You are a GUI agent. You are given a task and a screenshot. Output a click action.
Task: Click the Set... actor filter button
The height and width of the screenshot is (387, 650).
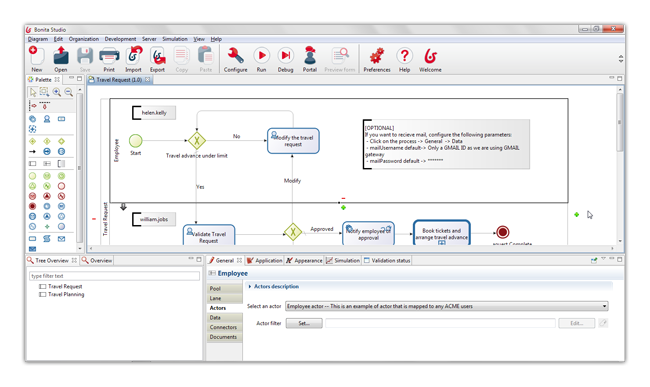[x=304, y=323]
